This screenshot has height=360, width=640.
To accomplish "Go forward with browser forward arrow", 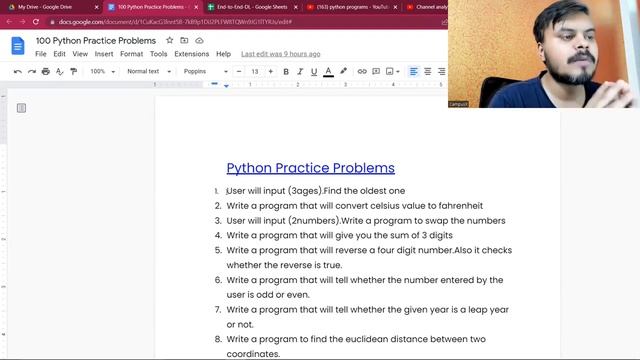I will [22, 22].
